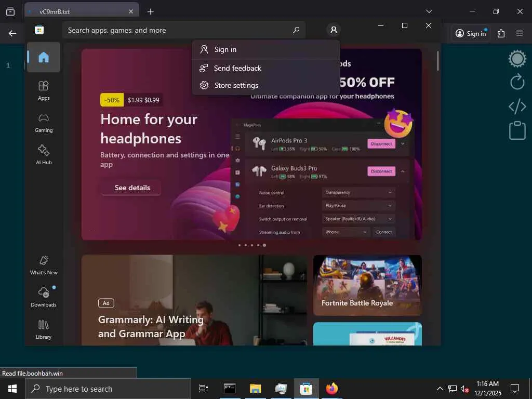
Task: Click the search magnifier icon in Store
Action: coord(296,30)
